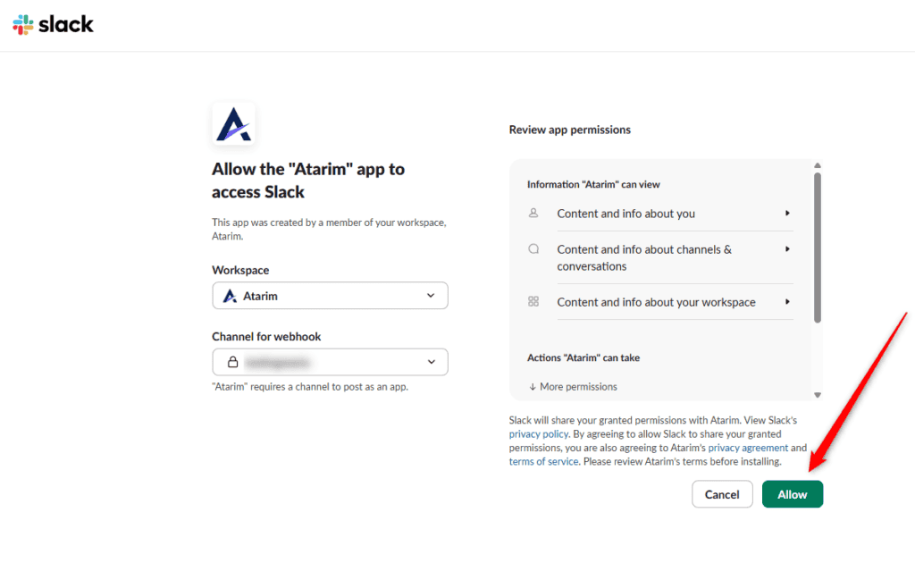
Task: Expand 'Content and info about you'
Action: [675, 214]
